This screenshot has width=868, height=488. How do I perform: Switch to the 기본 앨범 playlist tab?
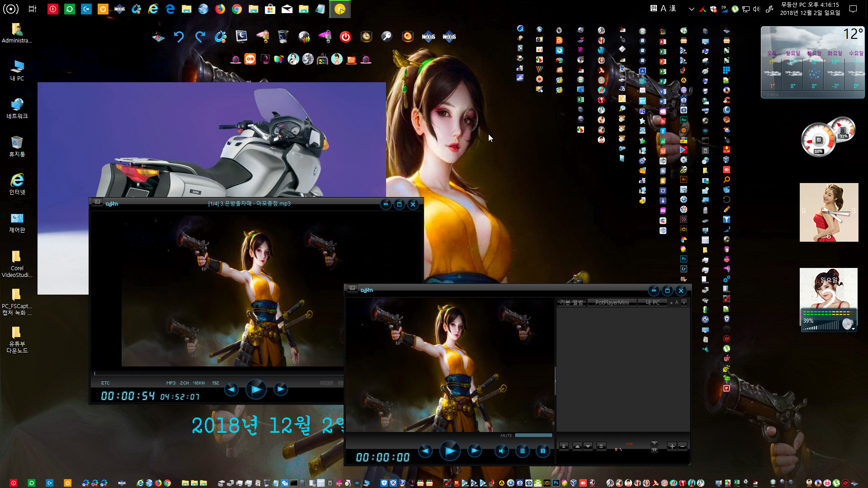(571, 302)
